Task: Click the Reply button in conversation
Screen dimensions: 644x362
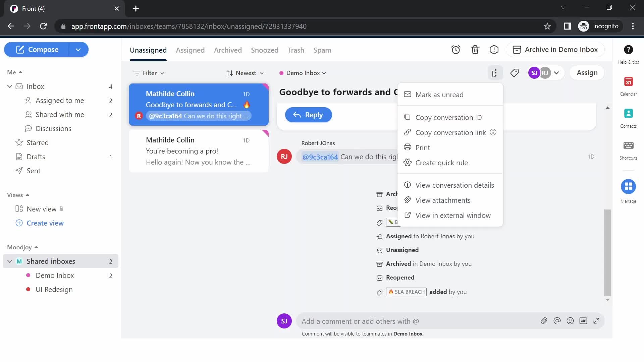Action: (x=308, y=115)
